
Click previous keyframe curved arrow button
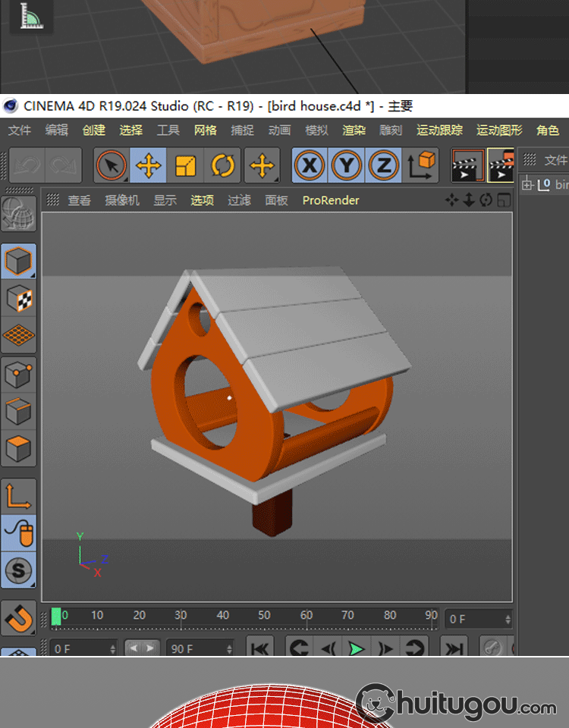pos(300,648)
